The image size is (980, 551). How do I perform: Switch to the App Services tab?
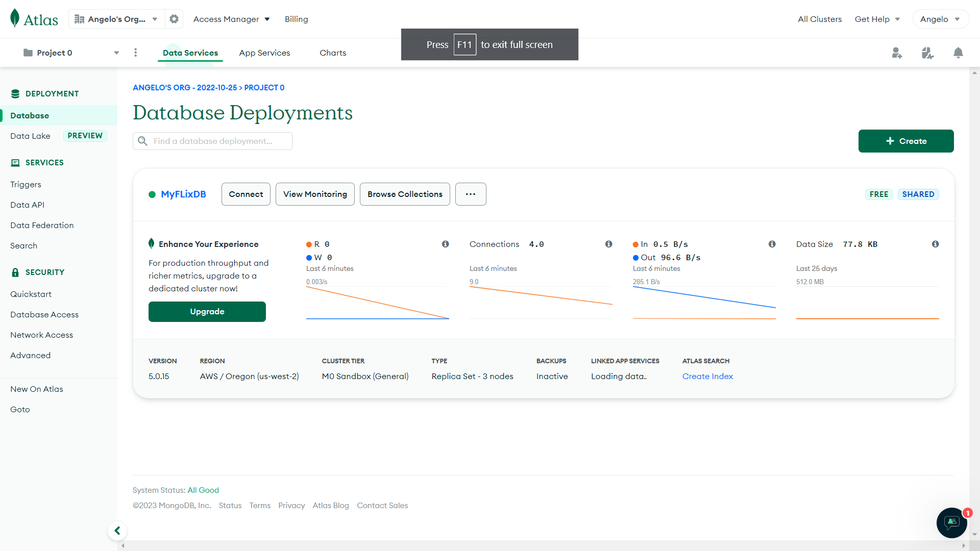pyautogui.click(x=264, y=53)
